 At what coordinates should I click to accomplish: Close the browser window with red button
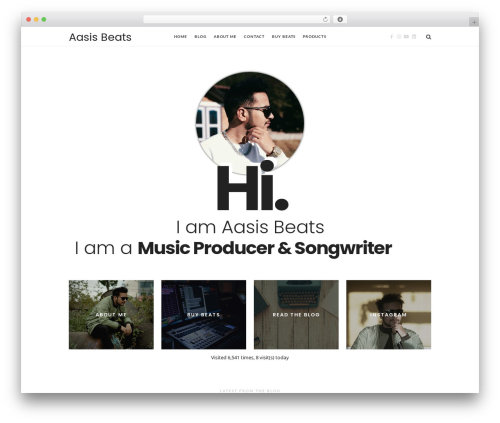coord(29,20)
